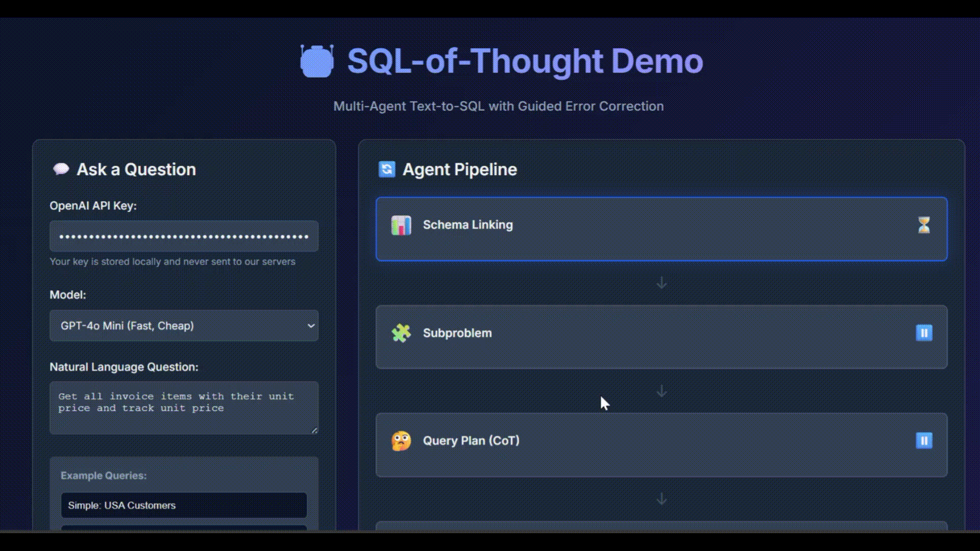Click the refresh icon beside Agent Pipeline
Image resolution: width=980 pixels, height=551 pixels.
click(387, 169)
